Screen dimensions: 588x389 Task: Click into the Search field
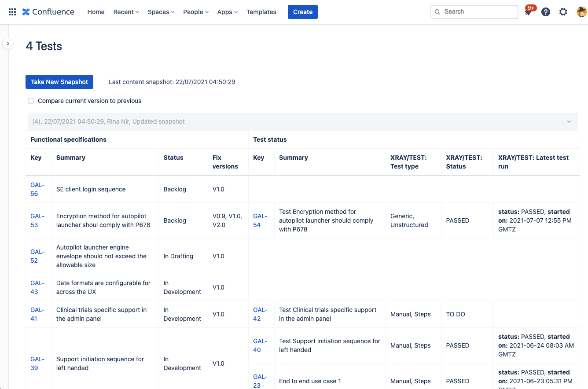point(474,12)
